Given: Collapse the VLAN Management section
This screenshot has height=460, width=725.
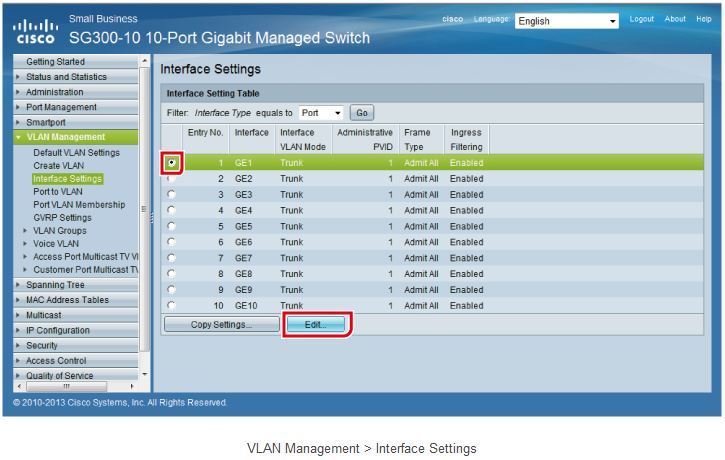Looking at the screenshot, I should pos(20,137).
